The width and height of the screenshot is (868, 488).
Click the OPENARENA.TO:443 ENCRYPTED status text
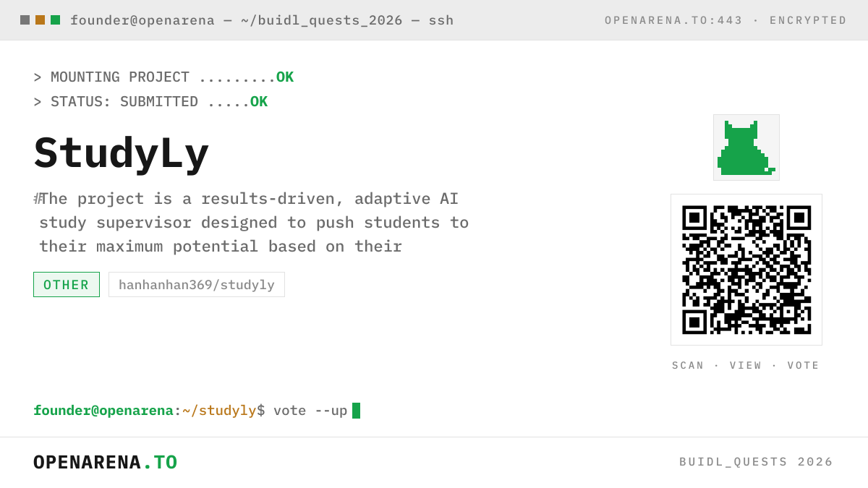point(726,20)
